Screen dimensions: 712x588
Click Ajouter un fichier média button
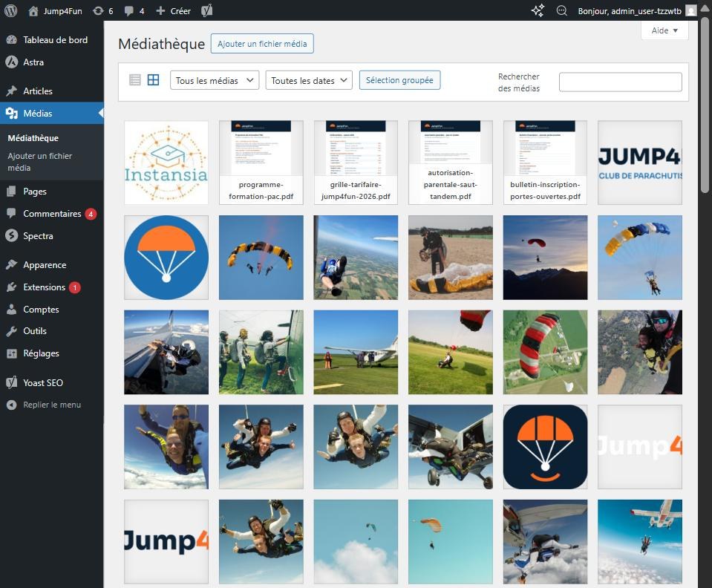[x=262, y=44]
